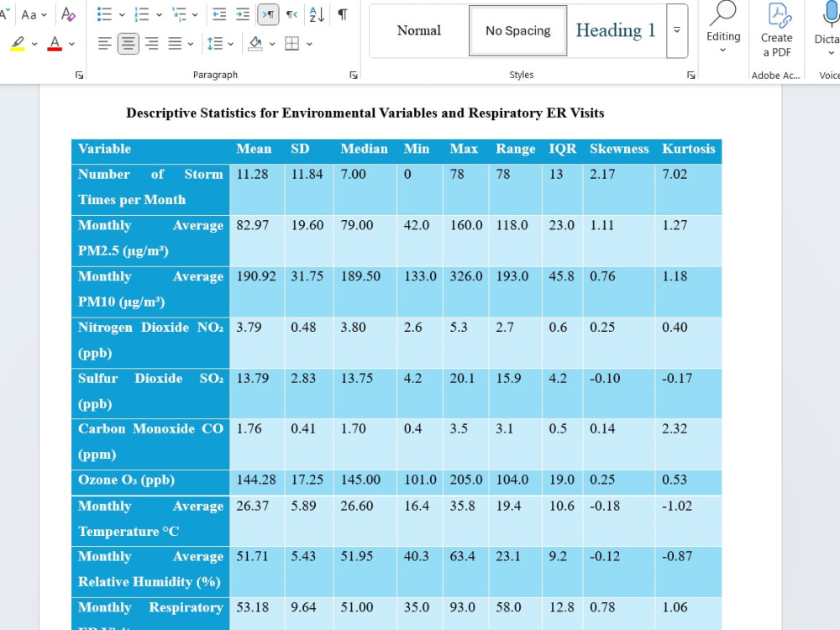This screenshot has width=840, height=630.
Task: Apply the No Spacing style
Action: tap(518, 30)
